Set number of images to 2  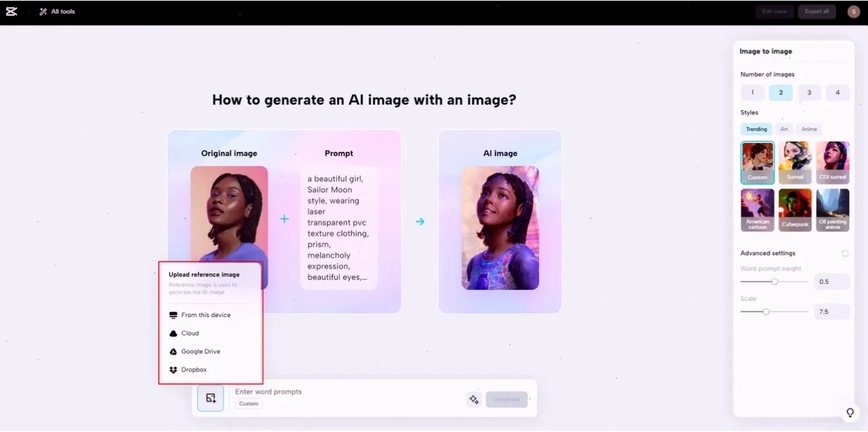[x=781, y=93]
